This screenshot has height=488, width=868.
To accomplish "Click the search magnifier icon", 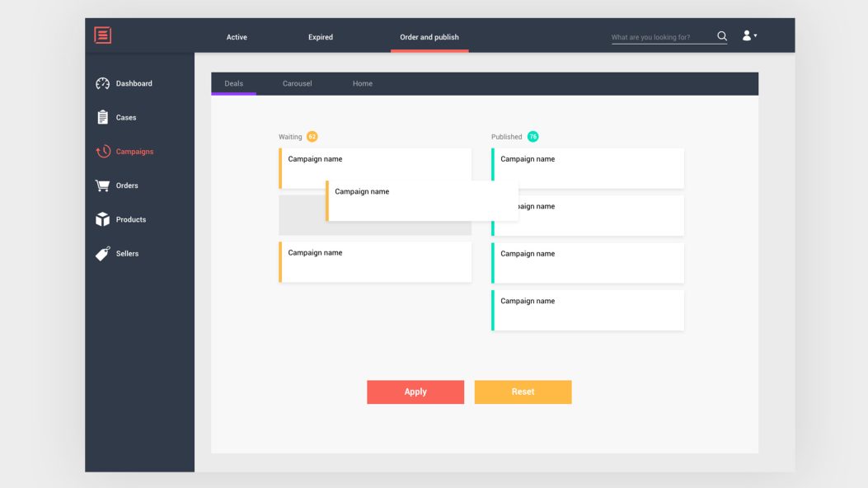I will point(722,36).
